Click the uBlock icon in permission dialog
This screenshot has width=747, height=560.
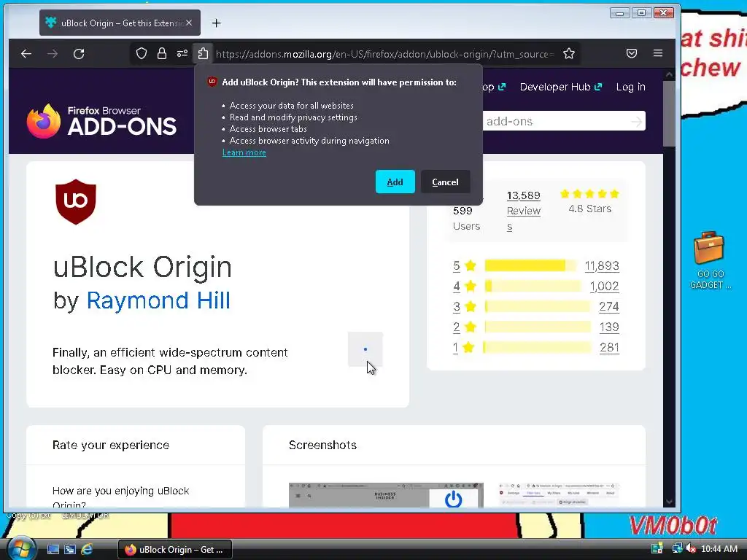click(x=212, y=82)
